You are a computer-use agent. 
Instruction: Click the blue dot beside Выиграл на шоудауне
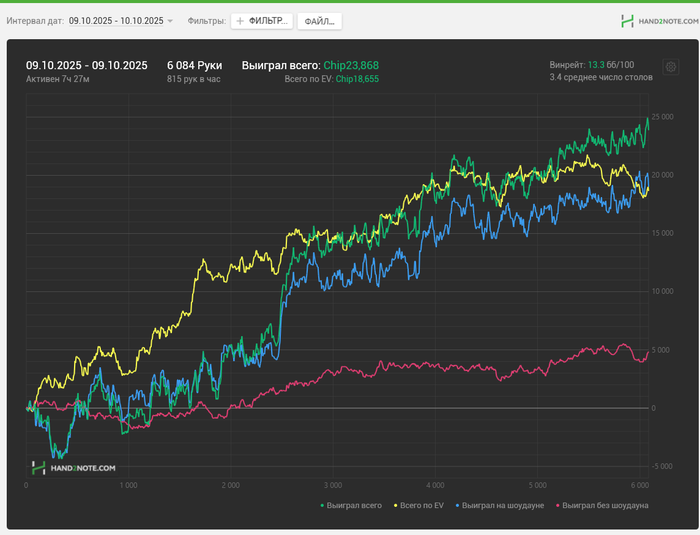click(x=458, y=506)
